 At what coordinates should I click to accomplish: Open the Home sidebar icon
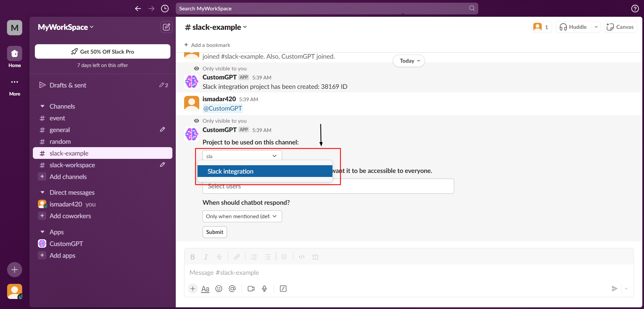15,53
